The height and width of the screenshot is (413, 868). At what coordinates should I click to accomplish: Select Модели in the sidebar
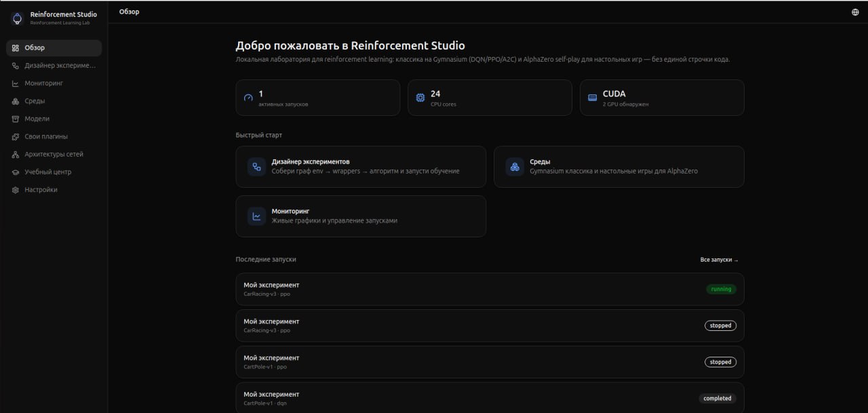(54, 119)
